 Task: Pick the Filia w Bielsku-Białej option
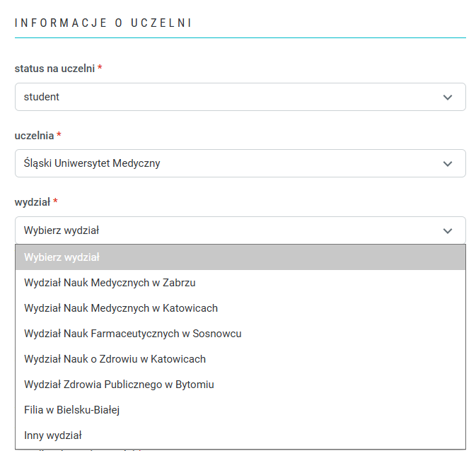pyautogui.click(x=76, y=410)
